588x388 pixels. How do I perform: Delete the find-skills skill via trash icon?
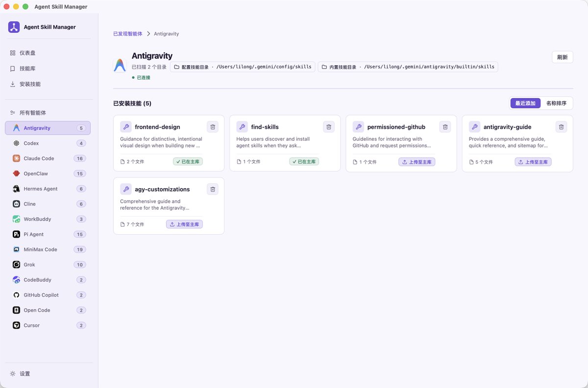pyautogui.click(x=329, y=127)
